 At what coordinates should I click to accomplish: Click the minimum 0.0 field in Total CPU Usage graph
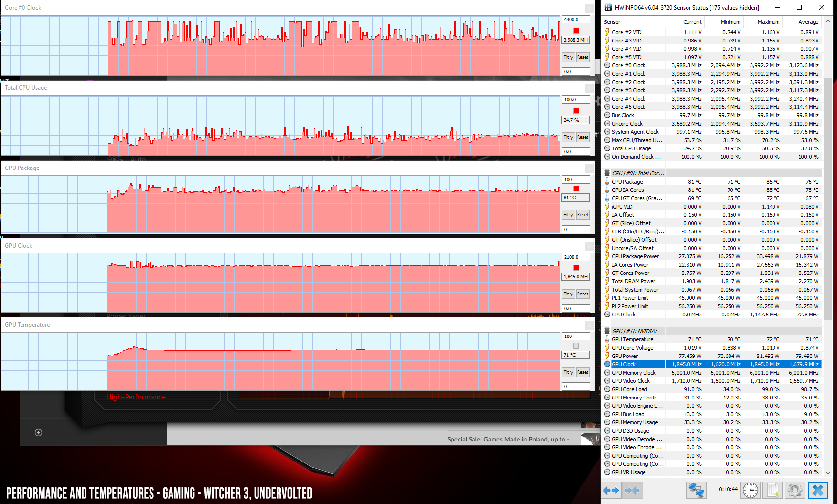tap(576, 152)
